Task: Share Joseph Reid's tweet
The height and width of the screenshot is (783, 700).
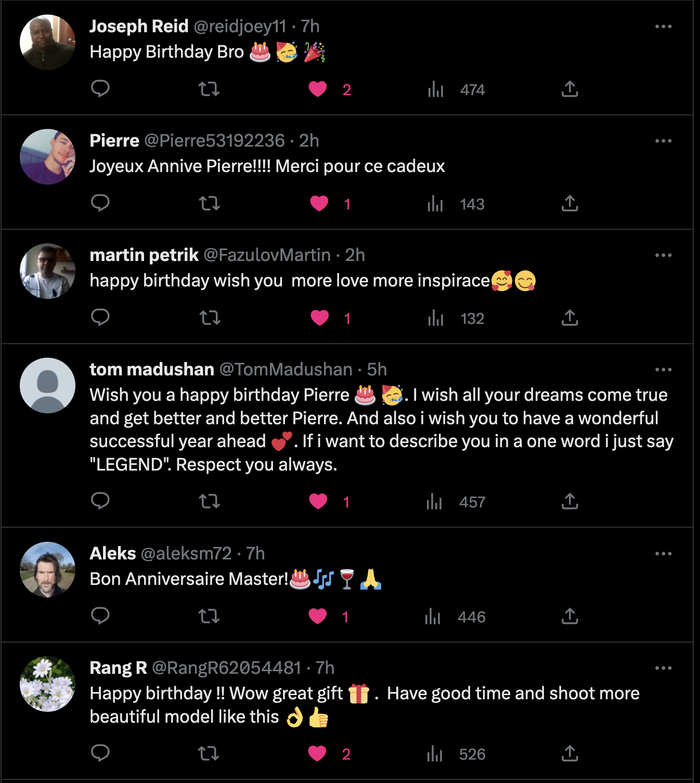Action: tap(570, 89)
